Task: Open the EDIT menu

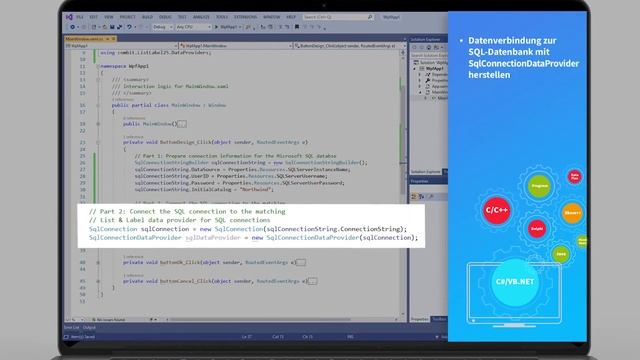Action: pos(93,17)
